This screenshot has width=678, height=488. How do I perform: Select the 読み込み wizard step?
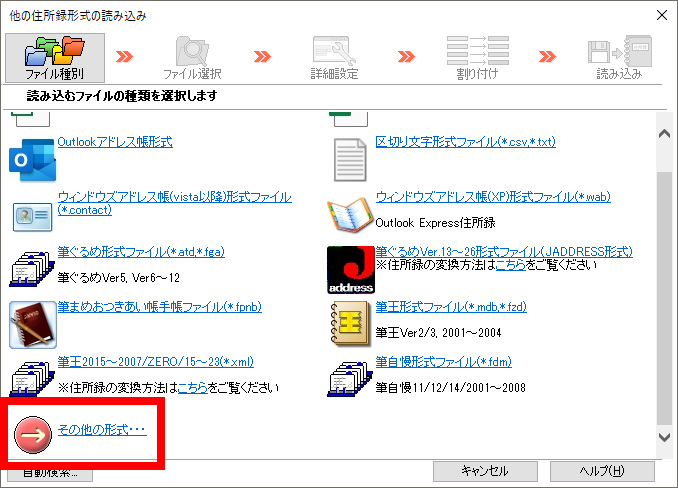619,58
